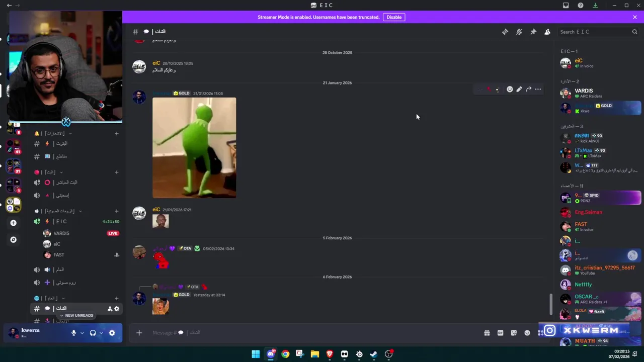Open eiC's small image attachment from 21/01/2026
Screen dimensions: 644x362
(160, 221)
